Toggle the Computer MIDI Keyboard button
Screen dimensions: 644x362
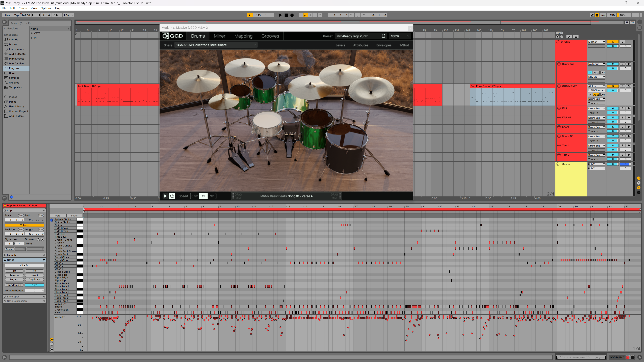click(x=597, y=15)
